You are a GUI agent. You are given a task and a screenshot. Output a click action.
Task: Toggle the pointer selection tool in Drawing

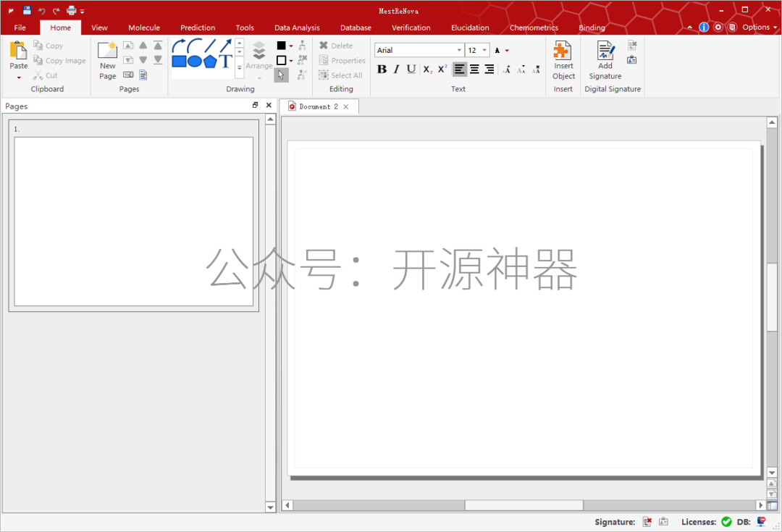[x=281, y=75]
